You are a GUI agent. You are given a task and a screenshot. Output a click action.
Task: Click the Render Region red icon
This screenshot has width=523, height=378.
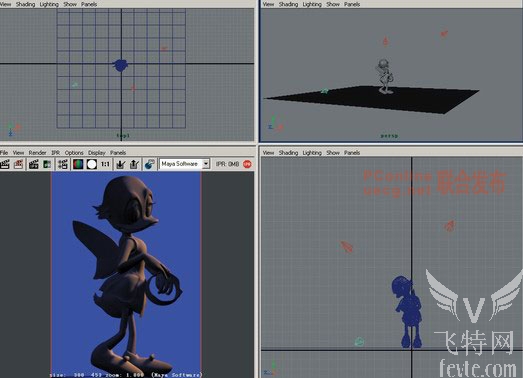coord(19,164)
